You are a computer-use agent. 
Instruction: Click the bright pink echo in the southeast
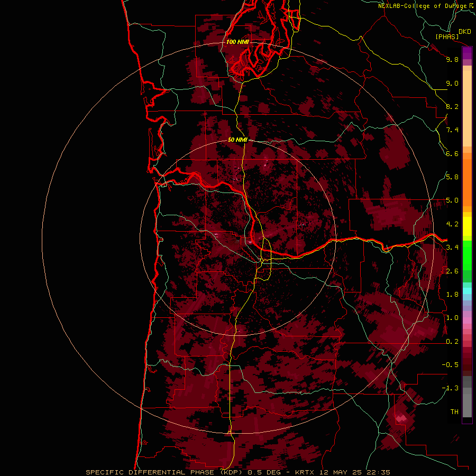point(401,419)
